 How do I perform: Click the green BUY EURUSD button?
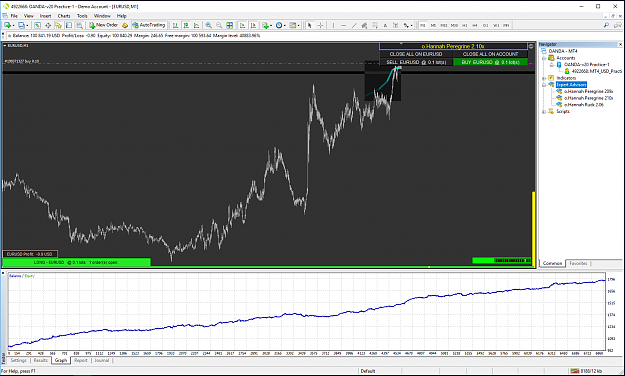[x=491, y=62]
